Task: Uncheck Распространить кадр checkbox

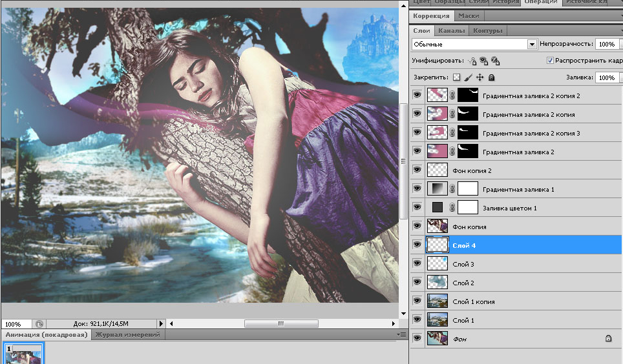Action: pyautogui.click(x=550, y=60)
